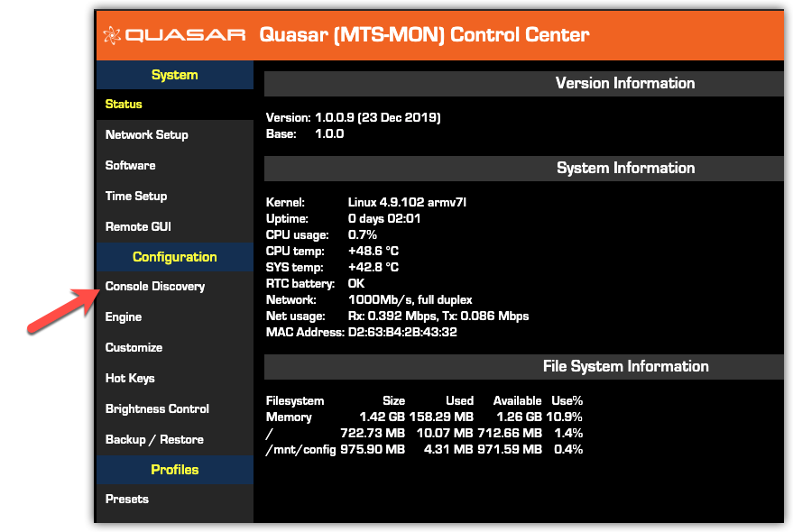Click the RTC battery status OK
Screen dimensions: 793x532
point(356,284)
